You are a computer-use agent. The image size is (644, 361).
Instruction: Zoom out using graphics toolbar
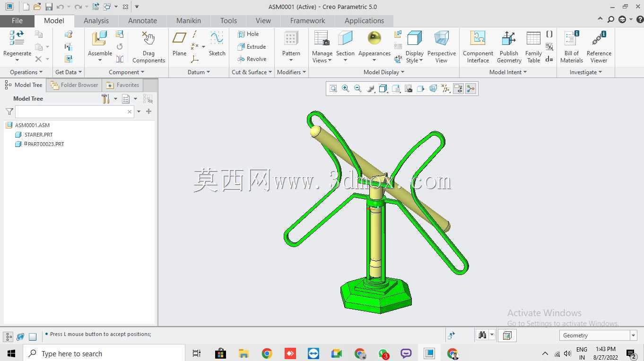pyautogui.click(x=358, y=89)
